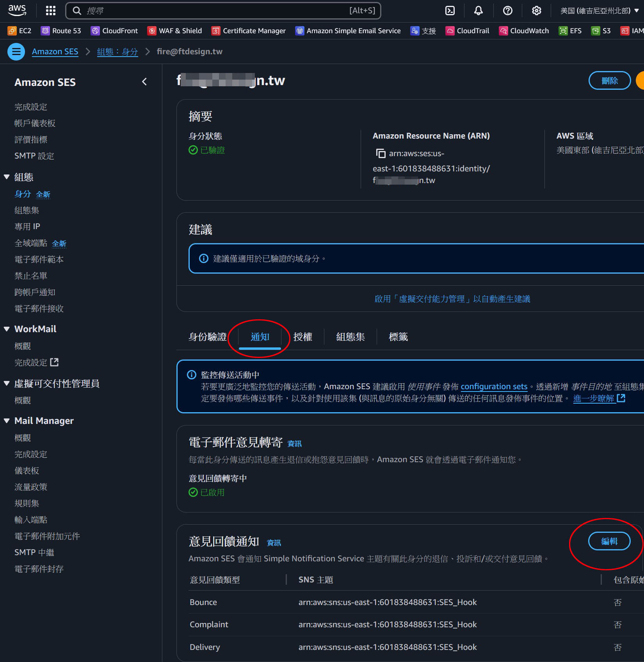Open the 支援 support shortcut
The height and width of the screenshot is (662, 644).
click(x=423, y=31)
